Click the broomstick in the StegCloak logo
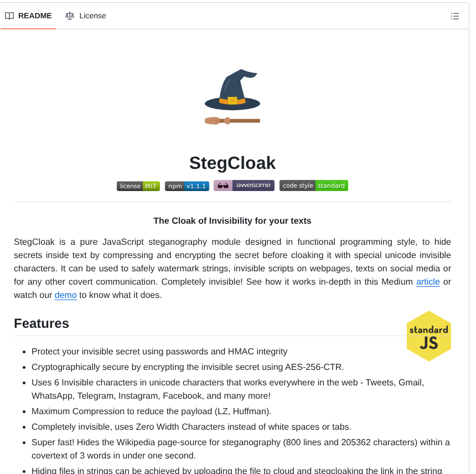Viewport: 476px width, 474px height. pos(231,120)
